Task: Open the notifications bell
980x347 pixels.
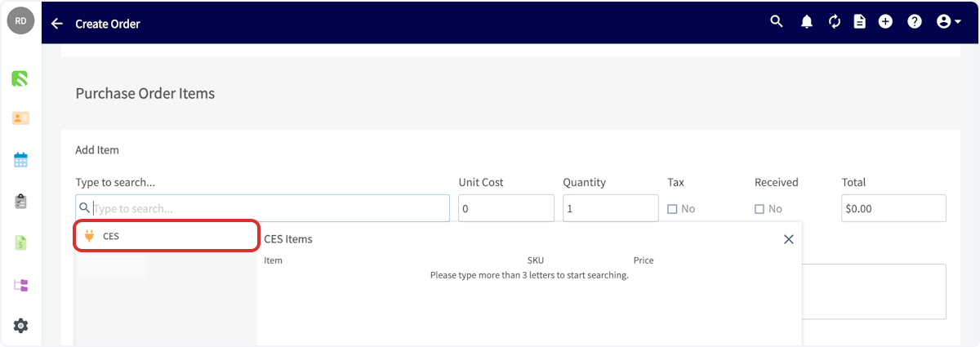Action: pyautogui.click(x=807, y=22)
